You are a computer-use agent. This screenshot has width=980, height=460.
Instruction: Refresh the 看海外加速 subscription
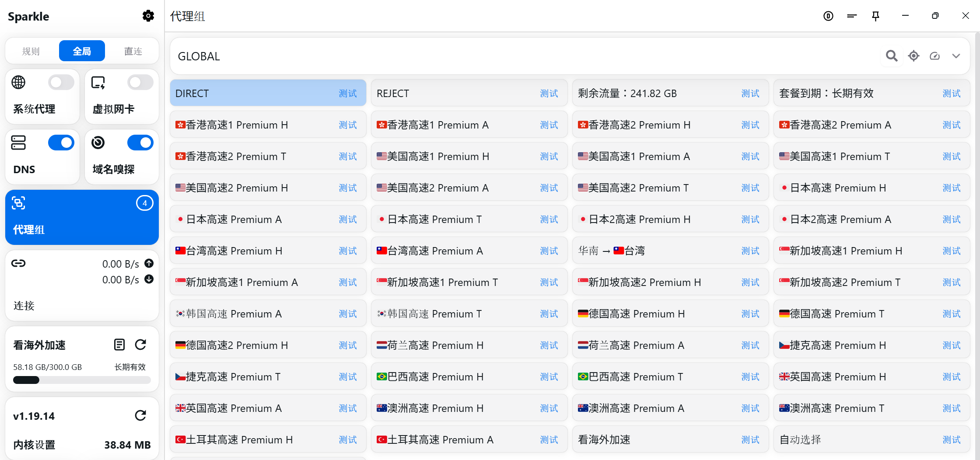click(x=140, y=345)
